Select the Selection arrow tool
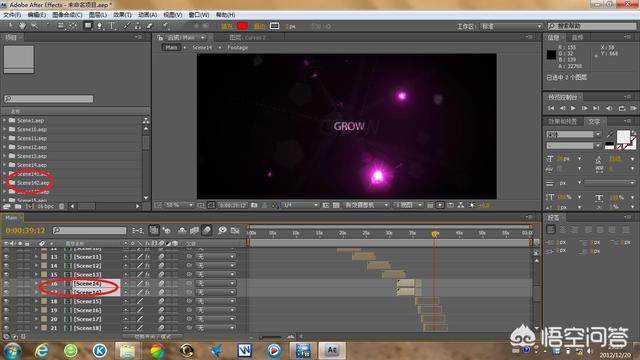Screen dimensions: 640x360 [11, 26]
